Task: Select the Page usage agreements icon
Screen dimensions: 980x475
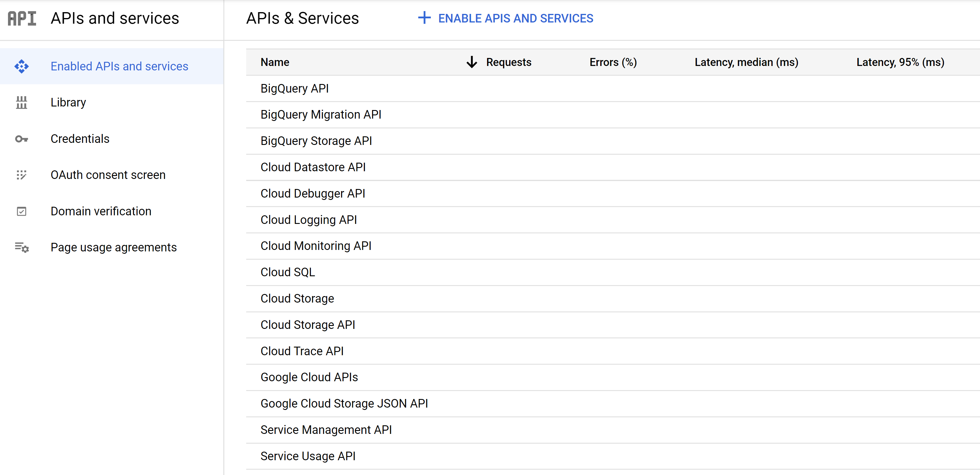Action: [x=22, y=247]
